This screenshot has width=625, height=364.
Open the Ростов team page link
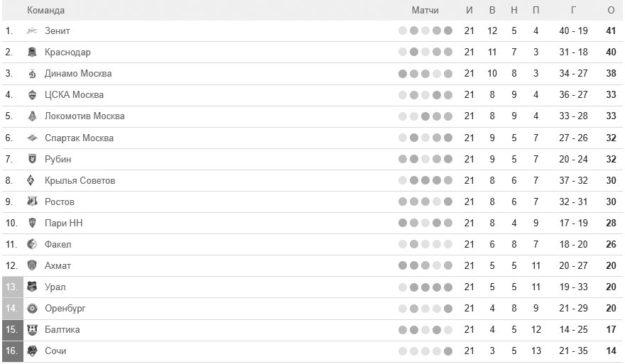[60, 202]
